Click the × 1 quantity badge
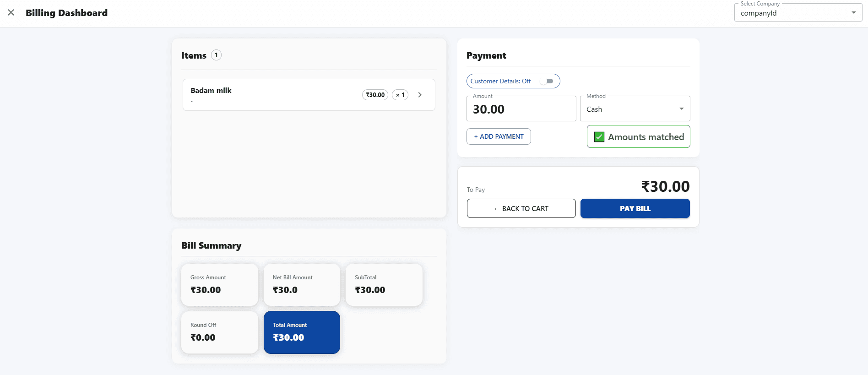The height and width of the screenshot is (375, 868). (400, 94)
